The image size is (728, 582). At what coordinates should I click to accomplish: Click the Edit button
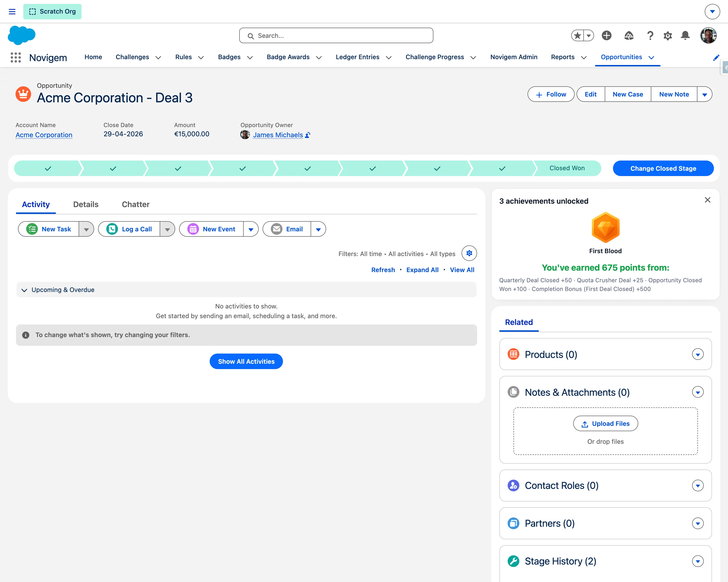tap(591, 95)
